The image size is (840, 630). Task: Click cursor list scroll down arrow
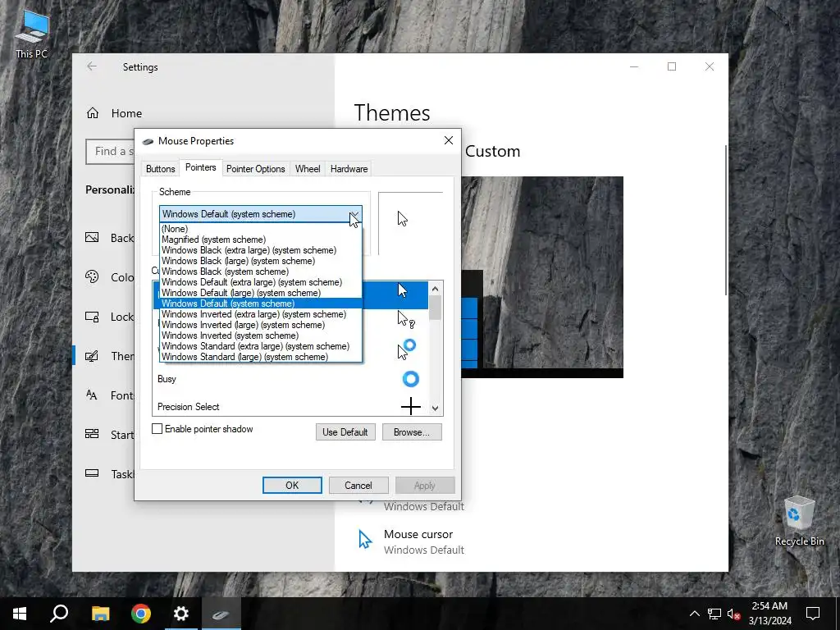435,409
